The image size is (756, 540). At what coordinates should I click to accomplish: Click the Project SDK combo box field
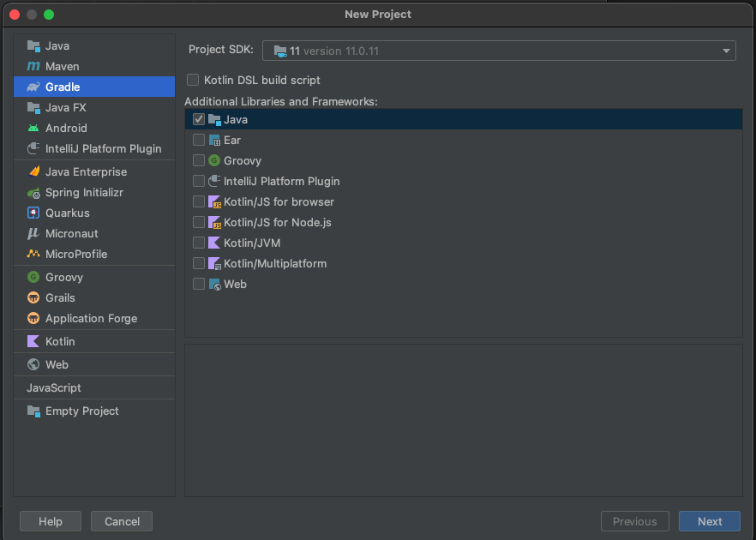coord(499,51)
